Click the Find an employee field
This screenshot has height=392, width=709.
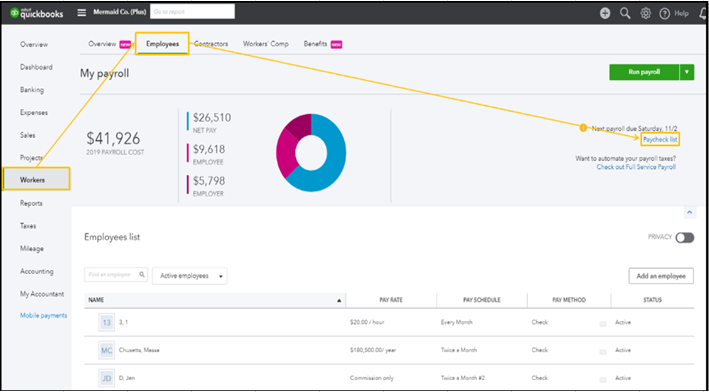pos(116,274)
